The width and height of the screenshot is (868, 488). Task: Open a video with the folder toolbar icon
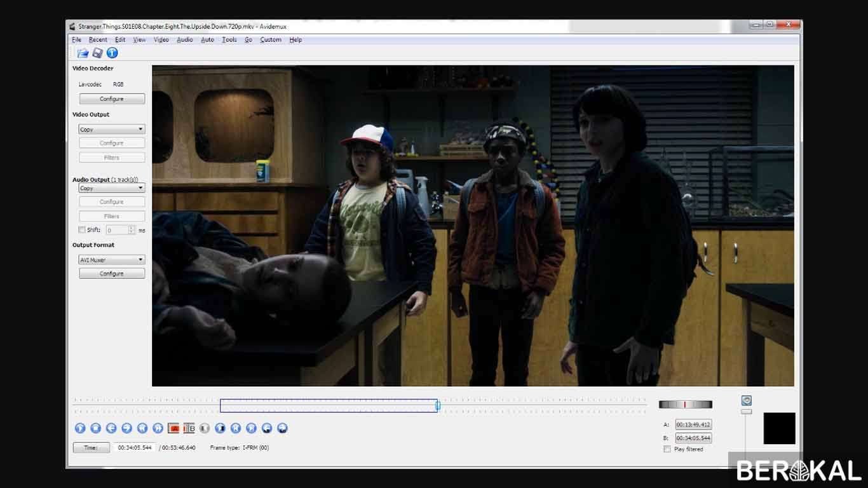click(83, 53)
